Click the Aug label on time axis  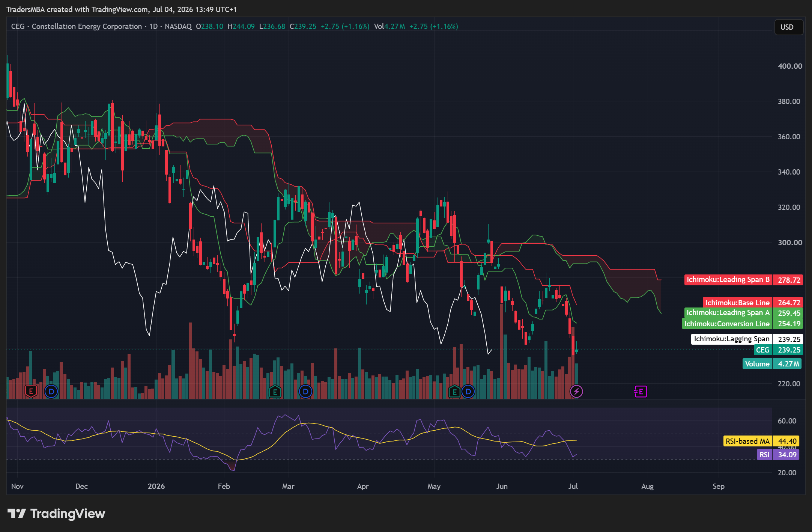647,486
